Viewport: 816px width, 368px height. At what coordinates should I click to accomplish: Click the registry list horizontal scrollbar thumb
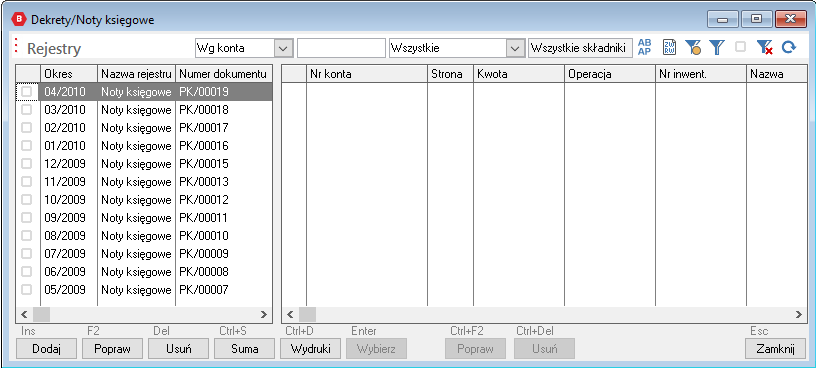41,314
